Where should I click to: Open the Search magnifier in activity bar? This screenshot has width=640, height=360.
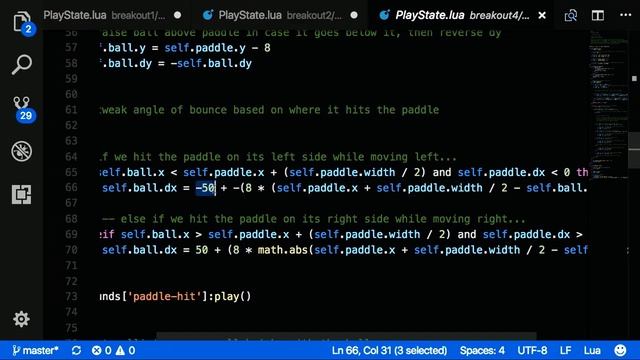pos(22,64)
